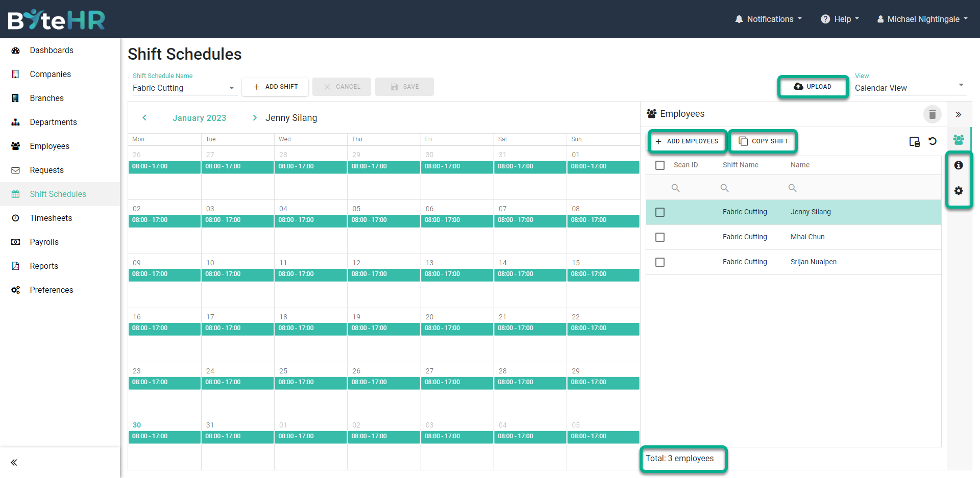Click the CANCEL button
Viewport: 980px width, 478px height.
341,87
